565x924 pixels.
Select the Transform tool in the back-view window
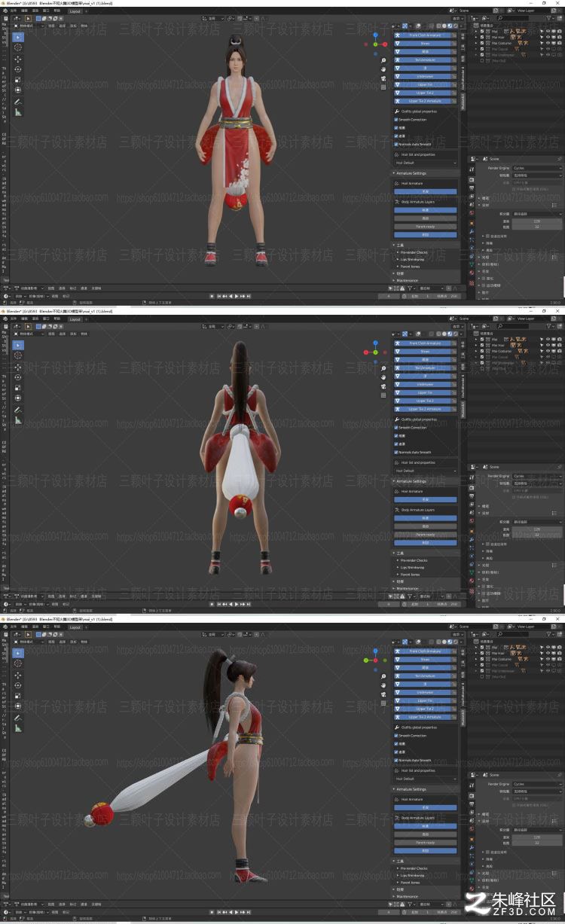18,398
